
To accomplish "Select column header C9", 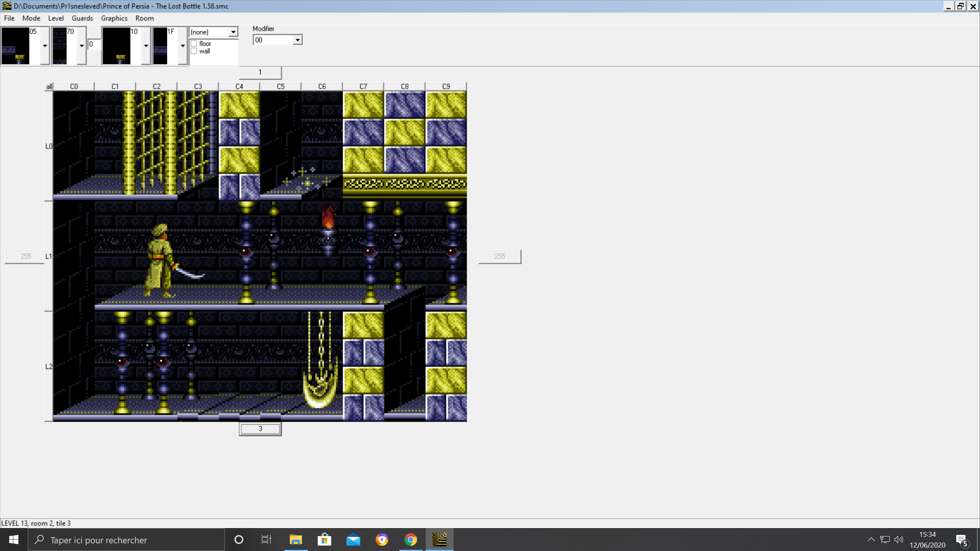I will tap(446, 86).
